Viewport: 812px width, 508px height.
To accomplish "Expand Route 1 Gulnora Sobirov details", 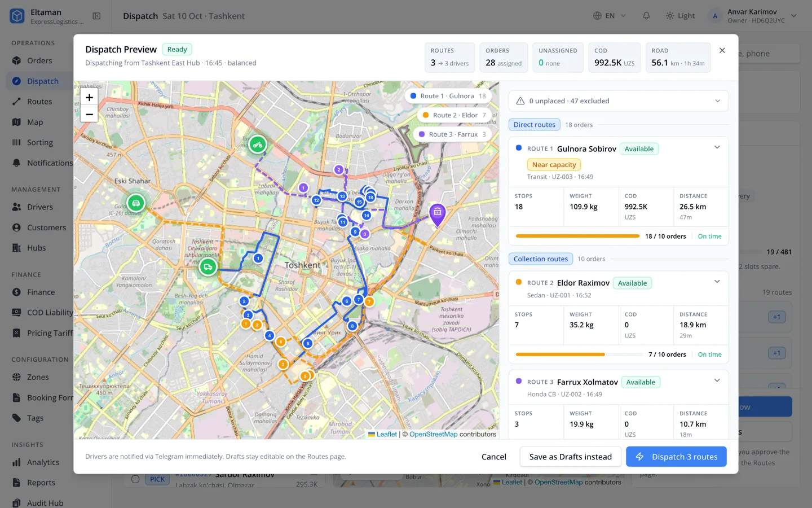I will 717,148.
